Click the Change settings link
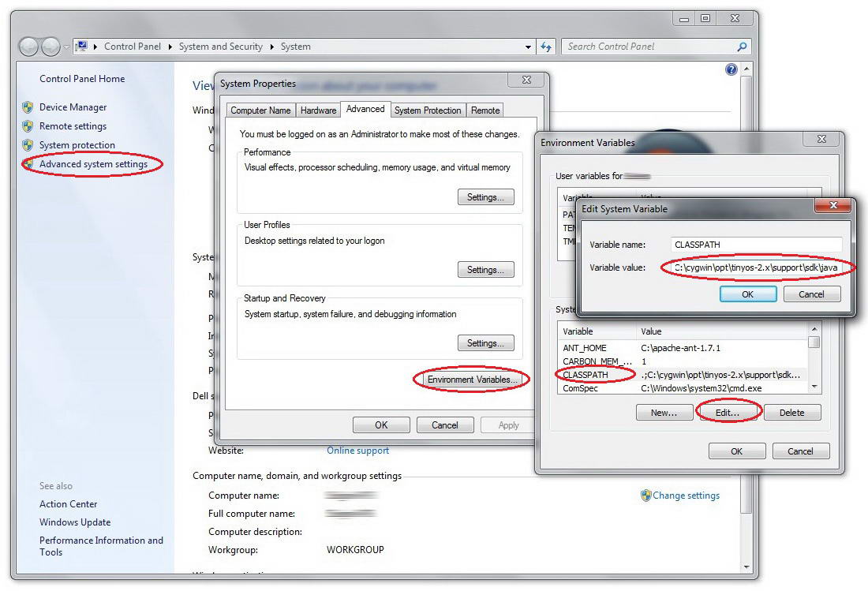This screenshot has height=591, width=868. 686,496
